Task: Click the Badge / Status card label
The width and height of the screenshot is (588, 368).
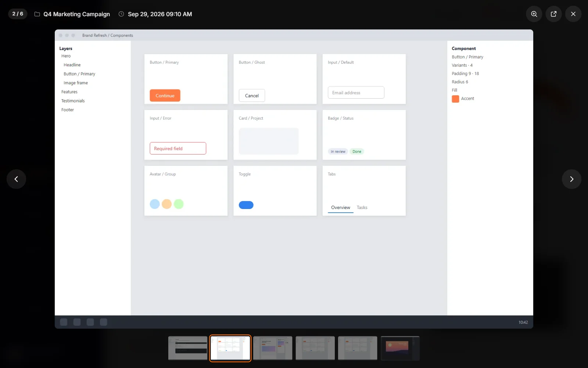Action: (341, 118)
